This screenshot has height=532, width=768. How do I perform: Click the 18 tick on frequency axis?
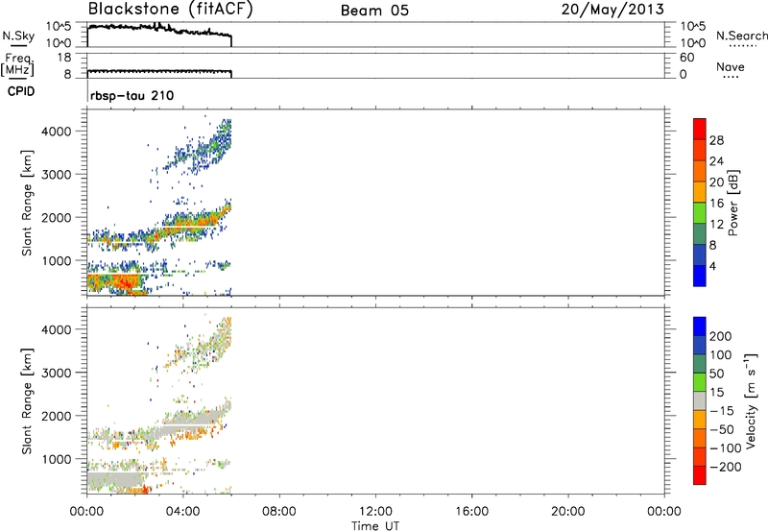[64, 58]
